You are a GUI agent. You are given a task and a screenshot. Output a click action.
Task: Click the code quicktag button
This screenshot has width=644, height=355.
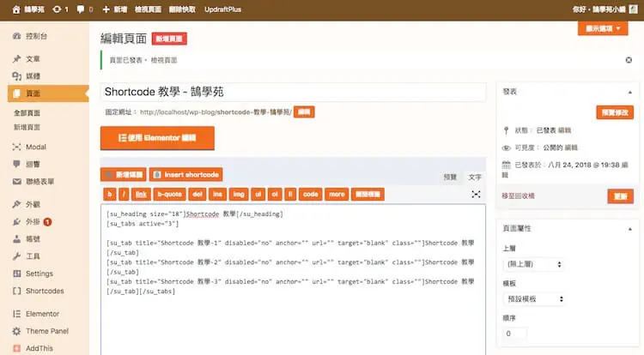[311, 195]
